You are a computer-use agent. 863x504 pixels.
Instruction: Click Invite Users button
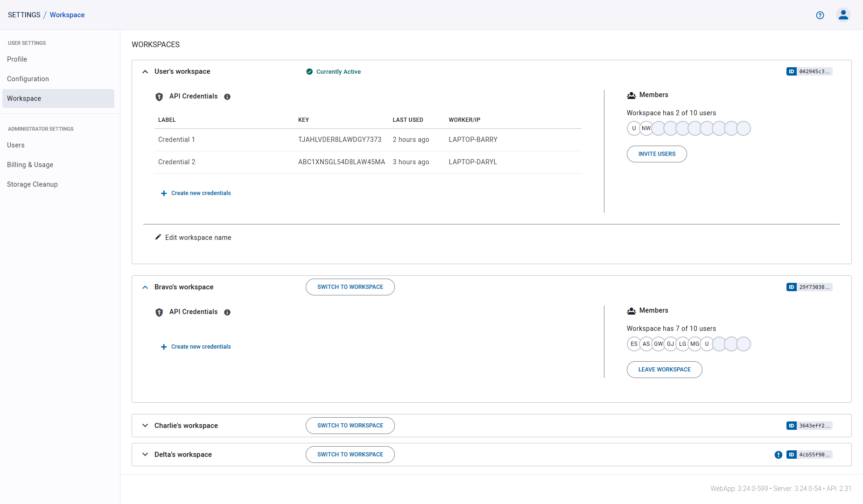coord(657,154)
